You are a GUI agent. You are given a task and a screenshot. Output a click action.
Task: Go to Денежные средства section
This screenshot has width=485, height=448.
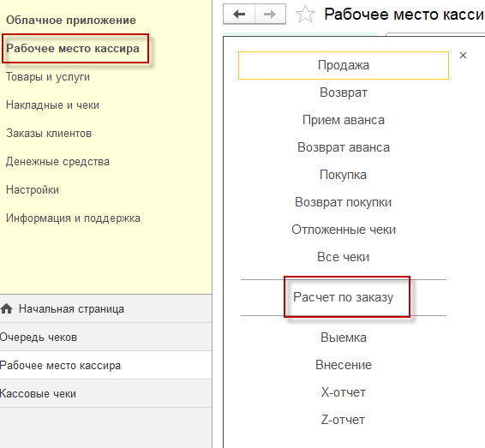tap(58, 161)
